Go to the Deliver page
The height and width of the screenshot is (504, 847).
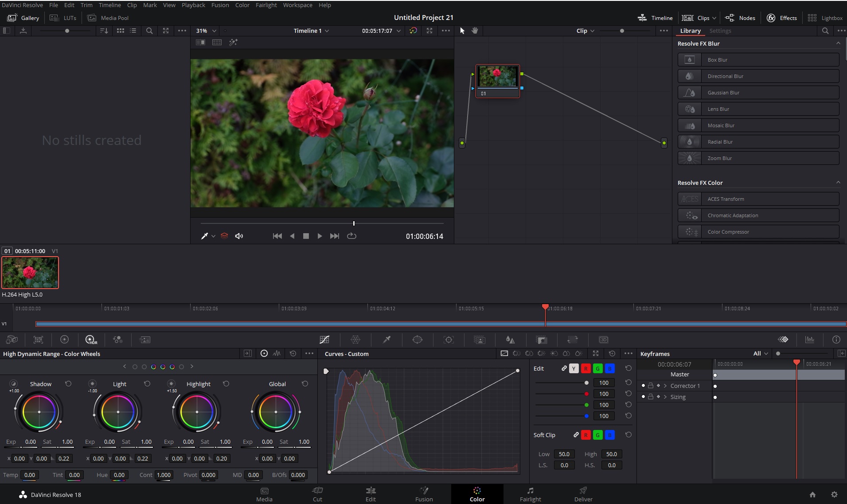583,494
